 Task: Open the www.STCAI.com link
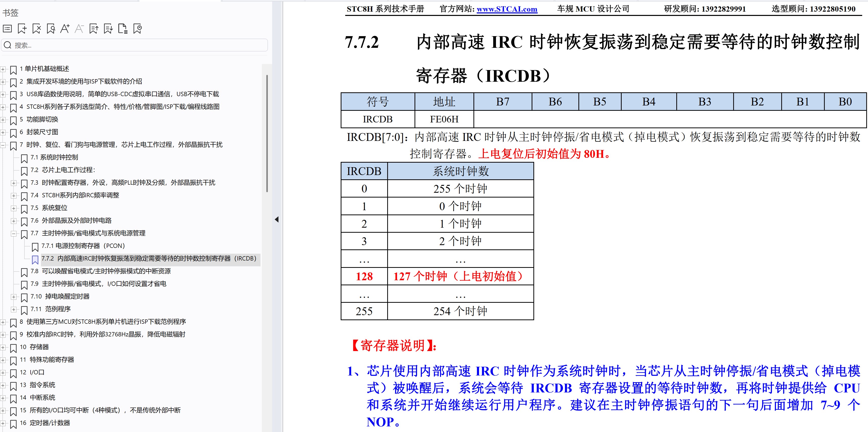(507, 9)
